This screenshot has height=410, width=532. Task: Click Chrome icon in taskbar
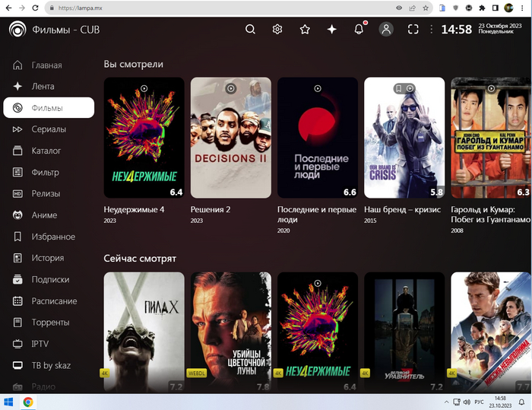point(28,402)
